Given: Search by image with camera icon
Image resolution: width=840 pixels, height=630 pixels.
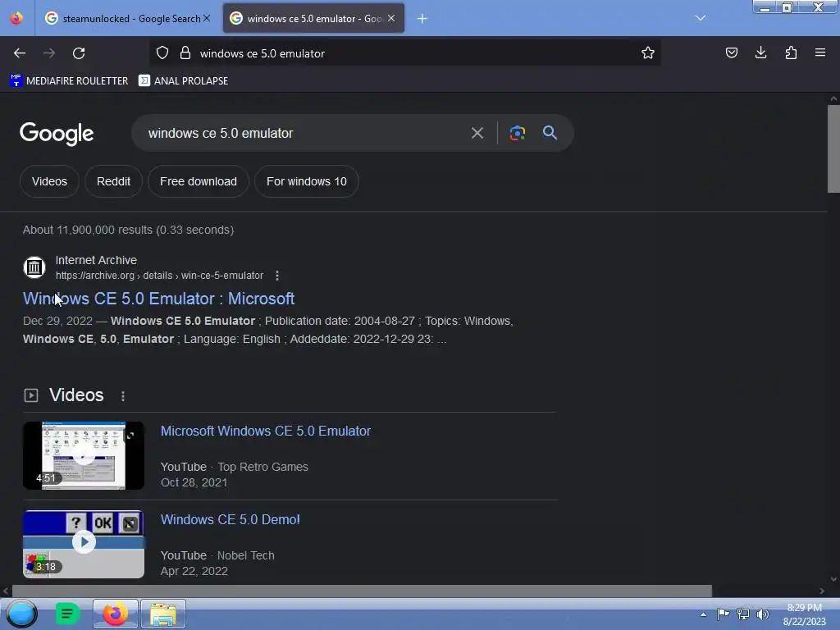Looking at the screenshot, I should [517, 133].
